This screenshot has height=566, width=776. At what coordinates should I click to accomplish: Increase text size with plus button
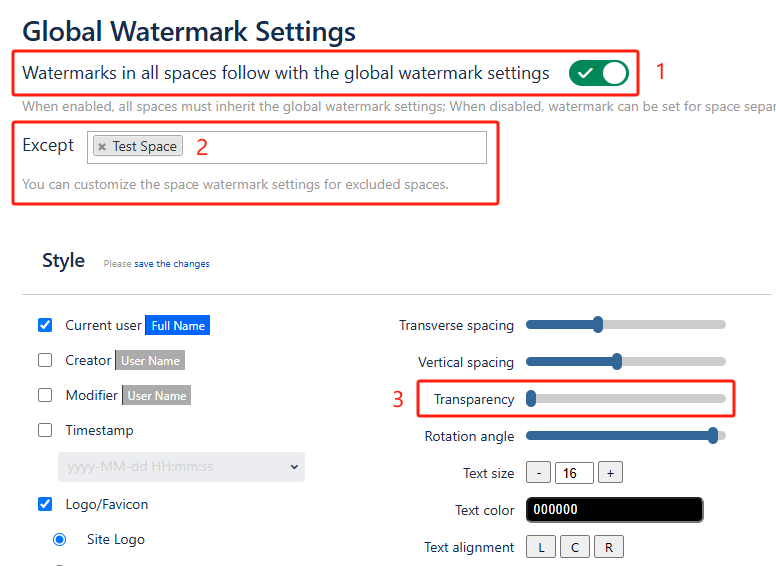pos(610,473)
